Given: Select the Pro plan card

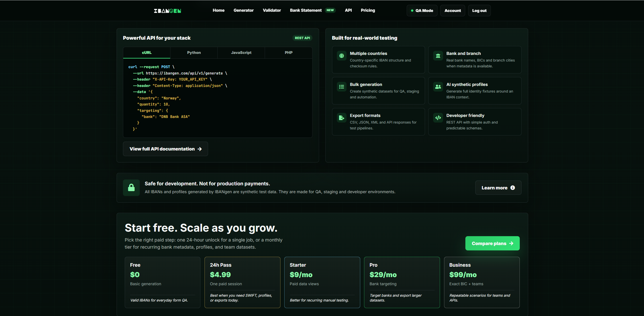Looking at the screenshot, I should 402,282.
